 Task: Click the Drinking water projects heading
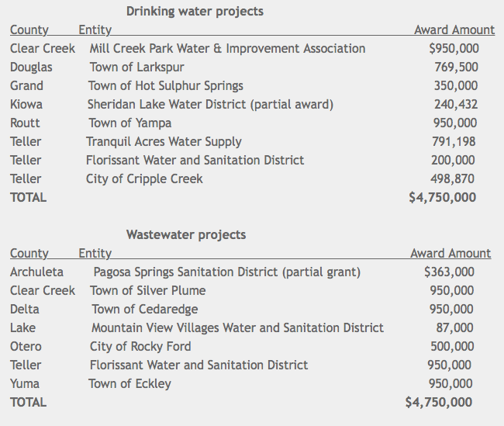click(x=195, y=12)
